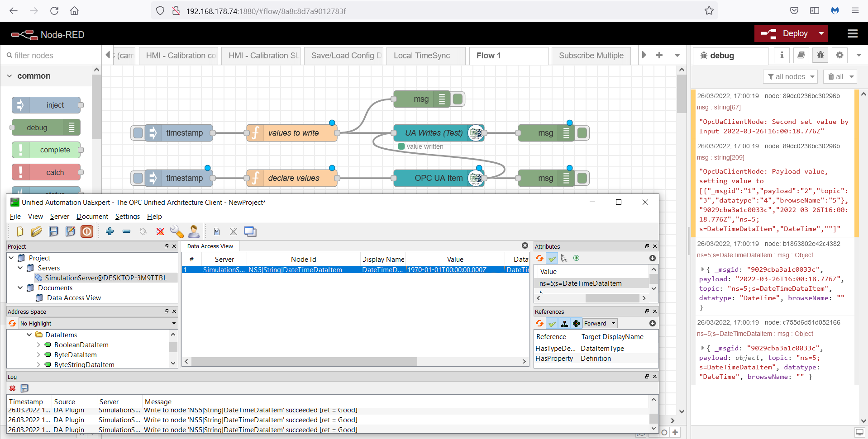
Task: Click filter nodes search field
Action: coord(51,56)
